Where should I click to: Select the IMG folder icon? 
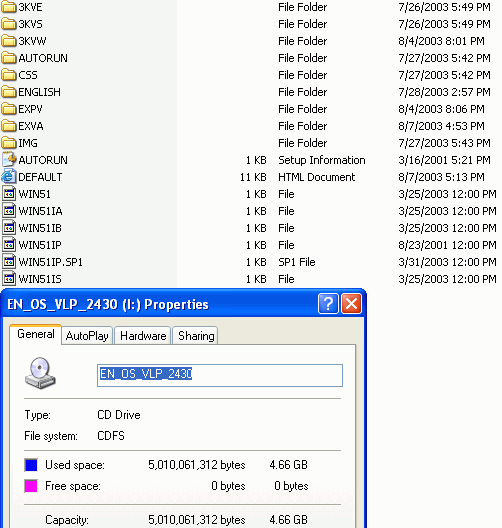[x=8, y=143]
